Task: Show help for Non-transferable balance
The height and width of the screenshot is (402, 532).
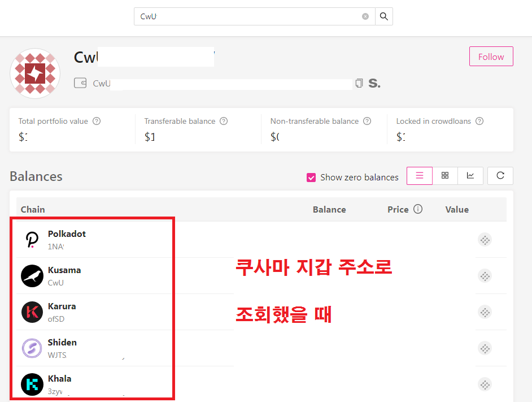Action: [367, 121]
